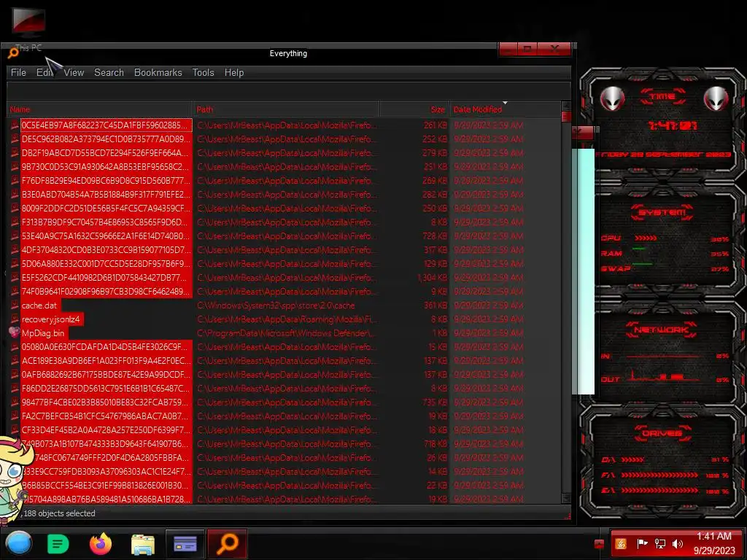
Task: Click the results scrollbar up arrow
Action: tap(566, 106)
